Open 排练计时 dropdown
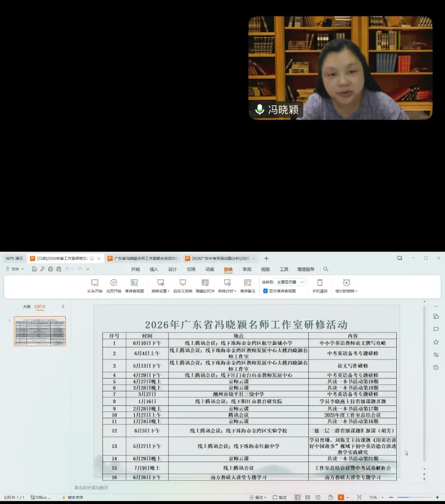Image resolution: width=445 pixels, height=504 pixels. (x=227, y=286)
